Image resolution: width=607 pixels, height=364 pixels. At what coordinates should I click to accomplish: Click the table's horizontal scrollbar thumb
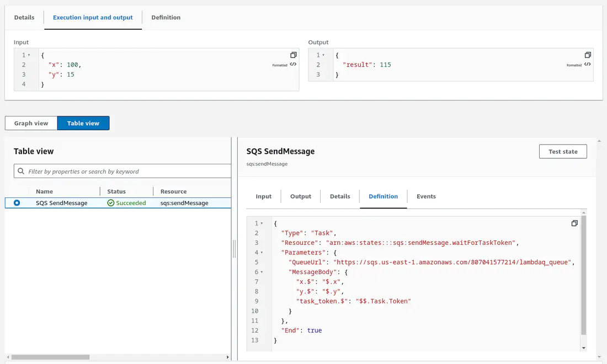pyautogui.click(x=50, y=357)
